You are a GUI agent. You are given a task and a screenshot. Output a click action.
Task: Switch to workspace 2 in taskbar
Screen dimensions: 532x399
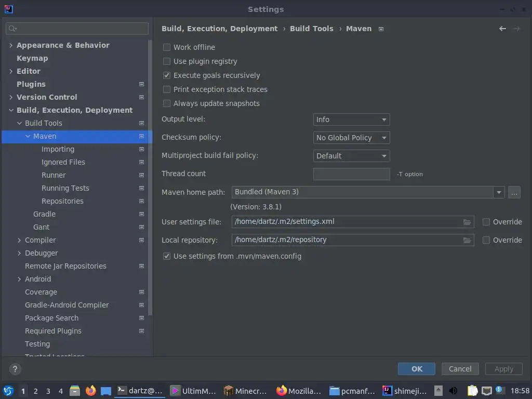click(36, 391)
